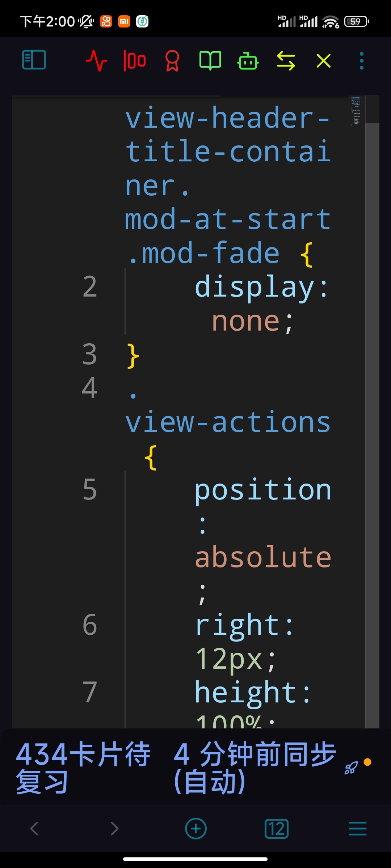Click the vertical scrollbar of the code editor
Image resolution: width=391 pixels, height=868 pixels.
click(x=372, y=412)
